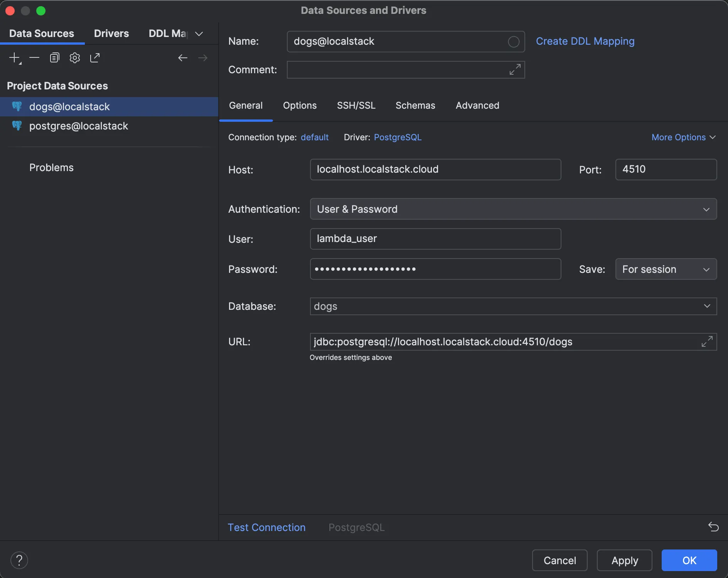Expand More Options menu
728x578 pixels.
pos(683,138)
